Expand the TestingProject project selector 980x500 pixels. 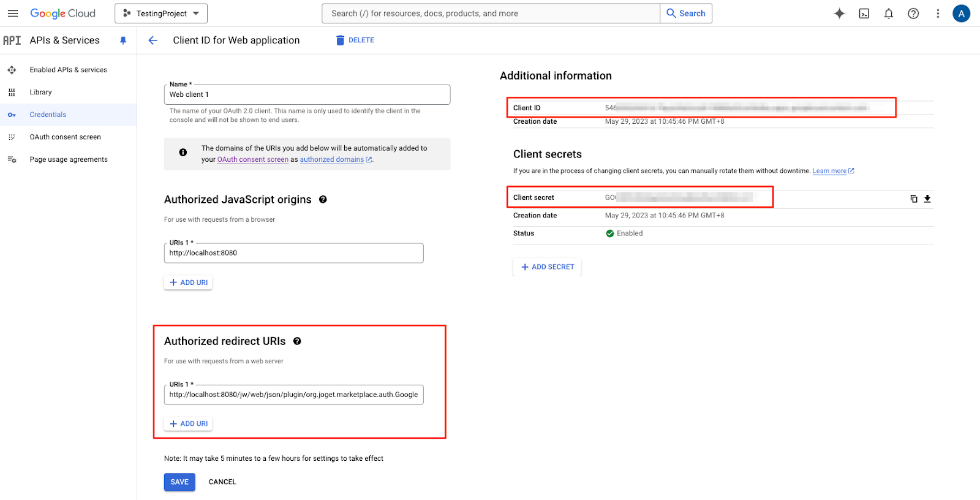pos(161,13)
